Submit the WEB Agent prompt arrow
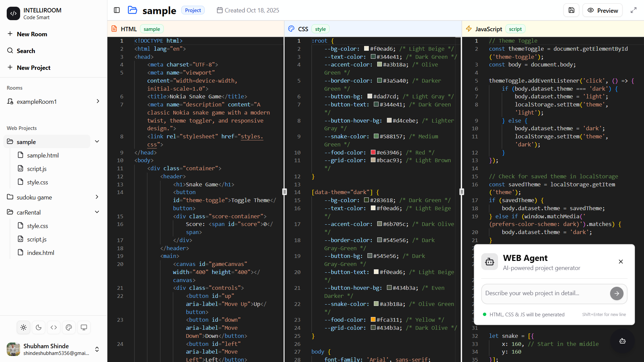Screen dimensions: 644x362 [x=616, y=293]
